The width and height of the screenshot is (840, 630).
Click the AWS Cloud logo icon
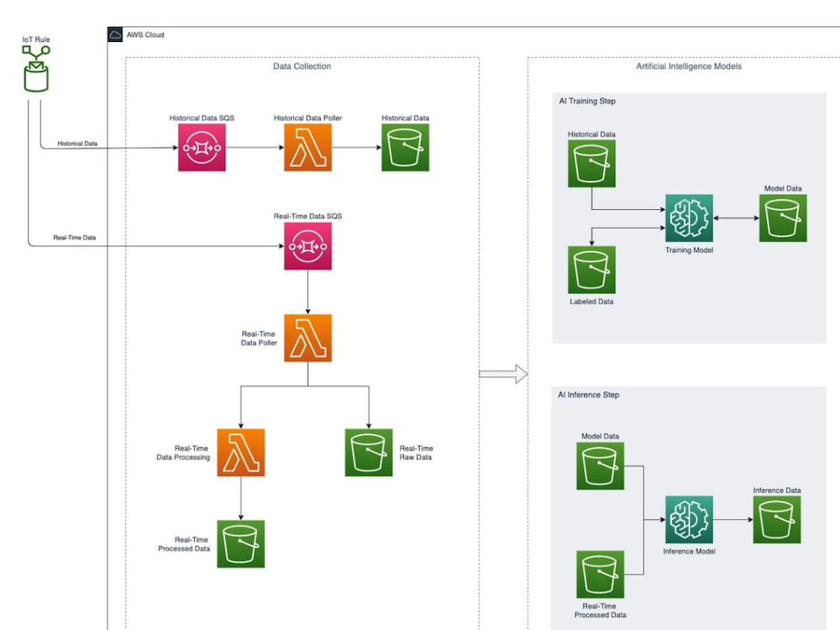coord(115,34)
